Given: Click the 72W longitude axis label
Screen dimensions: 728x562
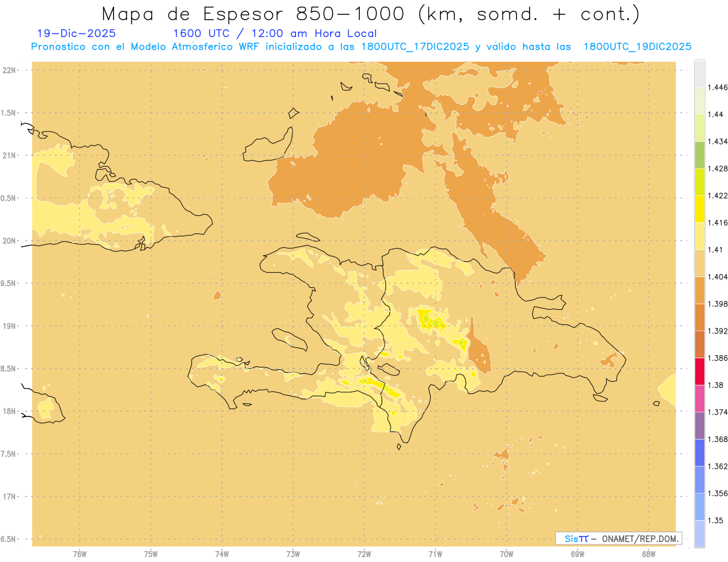Looking at the screenshot, I should click(364, 554).
